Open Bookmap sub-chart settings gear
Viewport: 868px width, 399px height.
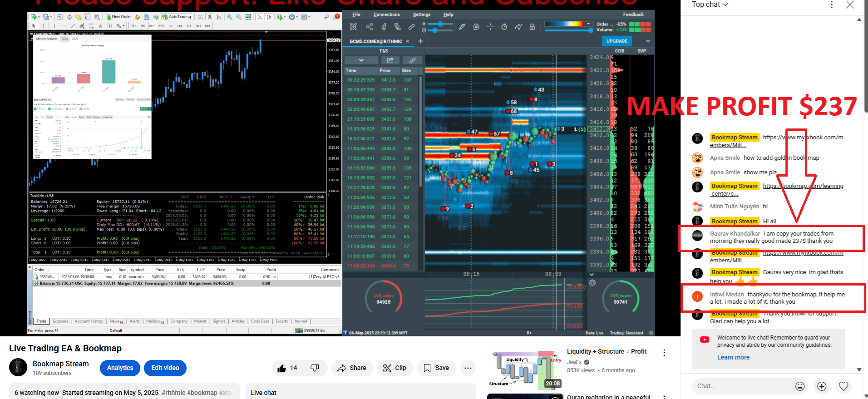tap(592, 283)
